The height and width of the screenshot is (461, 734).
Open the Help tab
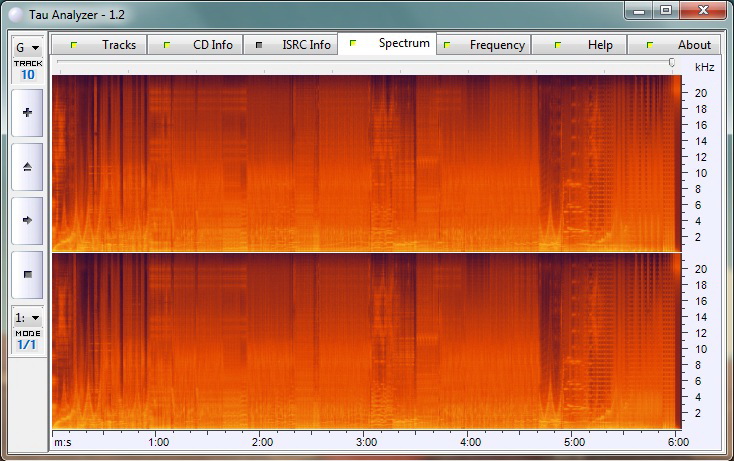click(x=579, y=45)
